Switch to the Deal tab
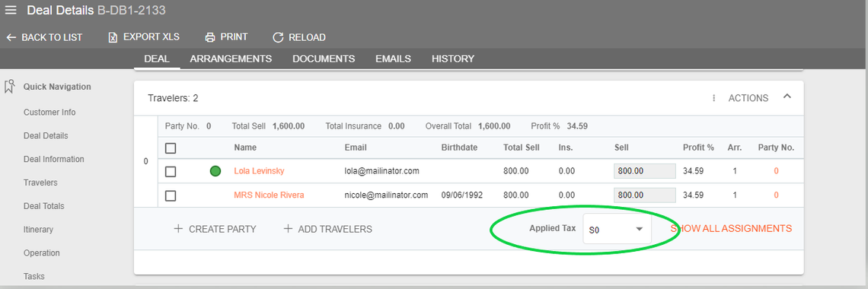This screenshot has width=868, height=289. coord(157,59)
